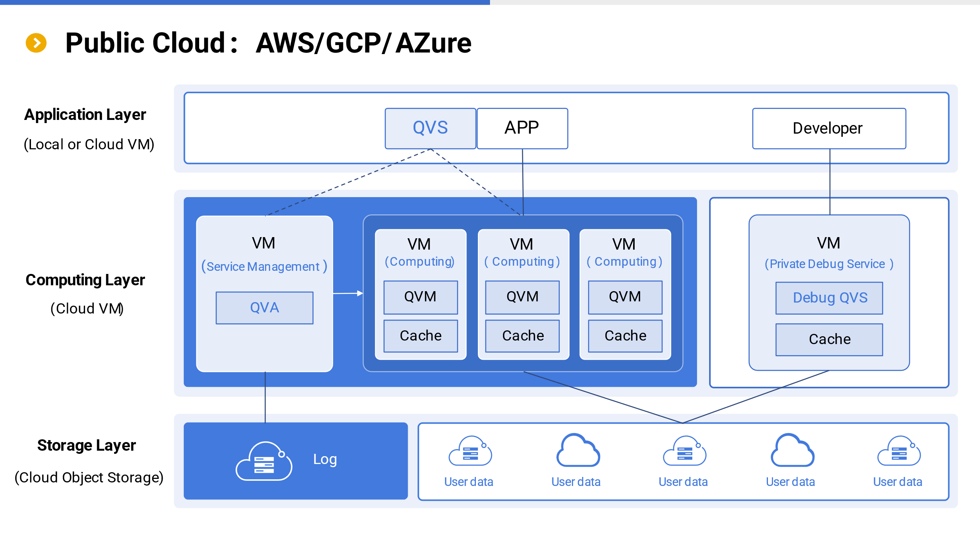
Task: Click the fifth User data cloud-server icon
Action: click(x=899, y=451)
